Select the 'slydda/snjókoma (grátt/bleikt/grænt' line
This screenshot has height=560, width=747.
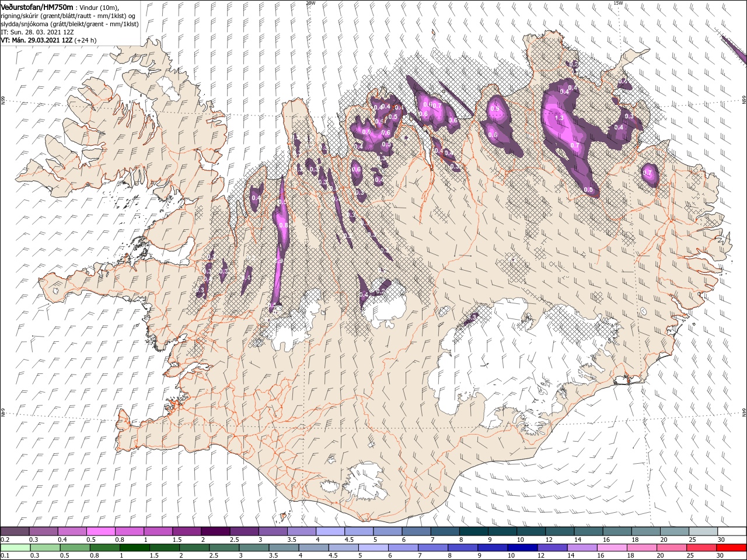tap(51, 23)
